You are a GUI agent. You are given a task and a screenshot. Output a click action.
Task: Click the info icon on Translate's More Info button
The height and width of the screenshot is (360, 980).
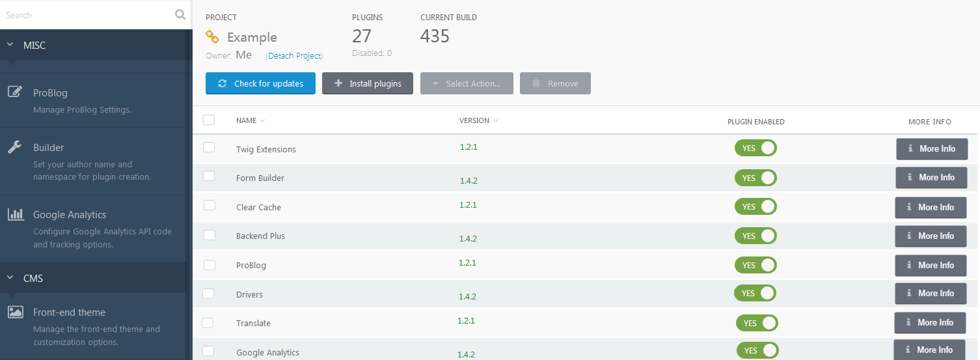point(909,322)
